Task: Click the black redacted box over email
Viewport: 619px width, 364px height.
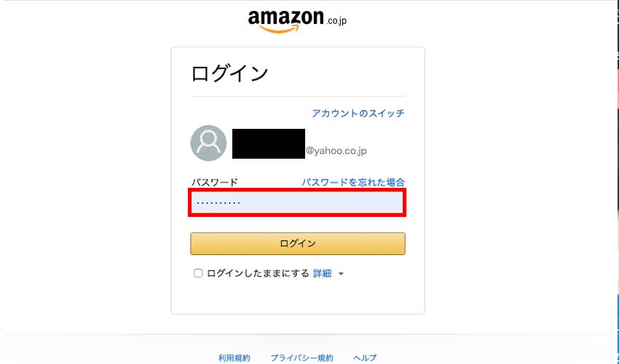Action: point(268,143)
